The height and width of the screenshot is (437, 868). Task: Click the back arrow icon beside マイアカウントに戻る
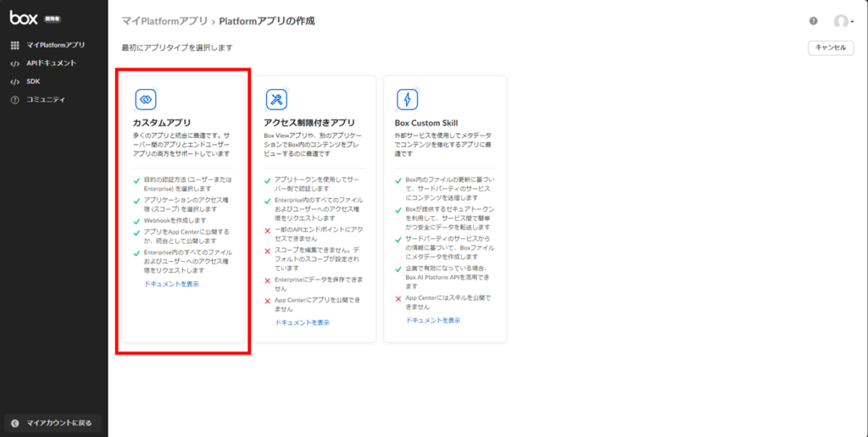15,423
